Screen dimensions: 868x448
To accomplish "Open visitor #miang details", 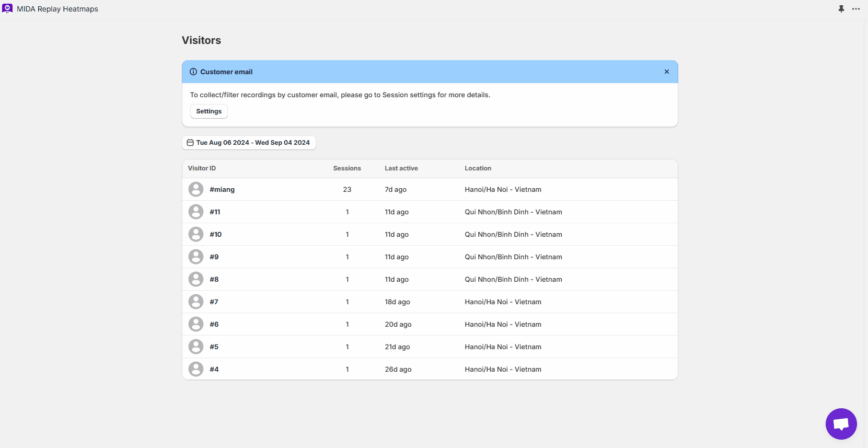I will [222, 190].
